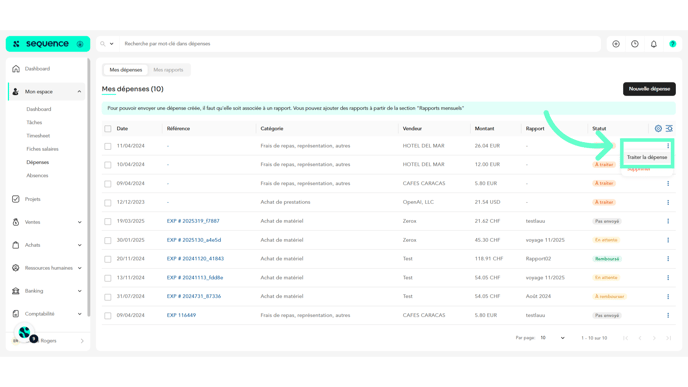Expand the Ressources humaines section
The height and width of the screenshot is (387, 688).
tap(79, 268)
